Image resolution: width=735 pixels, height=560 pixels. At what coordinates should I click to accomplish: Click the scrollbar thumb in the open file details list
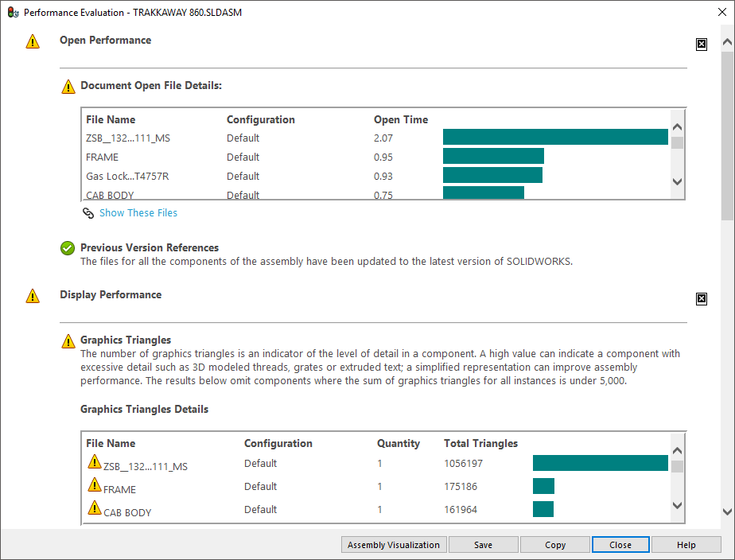677,142
